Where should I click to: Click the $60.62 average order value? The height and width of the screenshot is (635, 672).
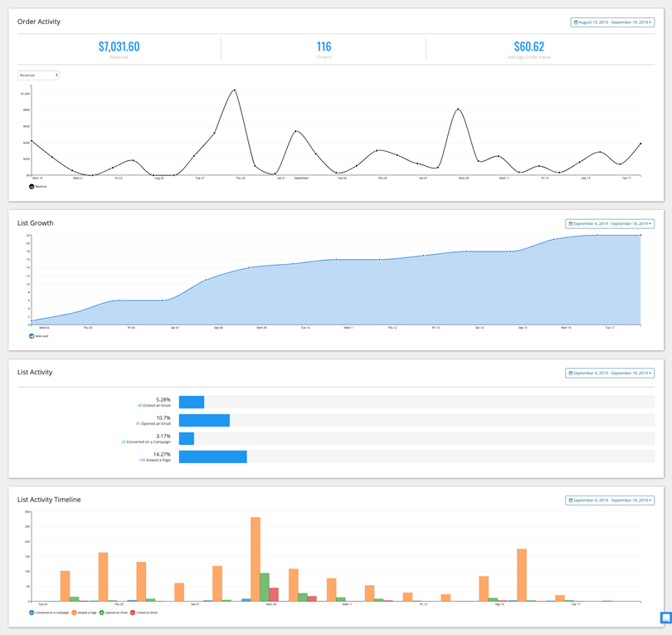(x=528, y=46)
